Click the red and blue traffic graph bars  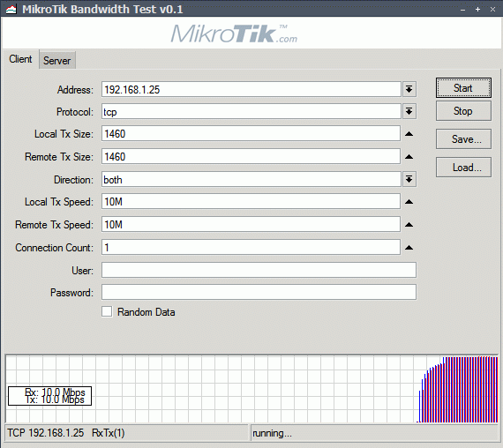(x=457, y=390)
